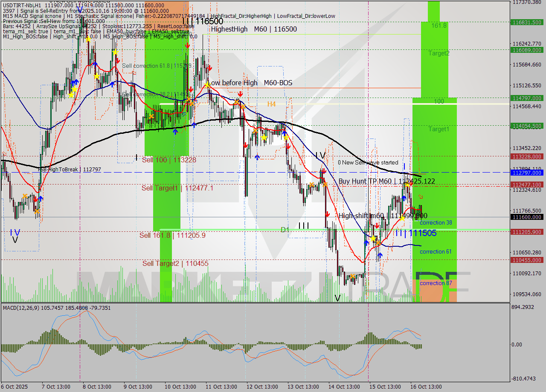546x392 pixels.
Task: Click the blue 112797.000 price tag on scale
Action: (x=528, y=173)
